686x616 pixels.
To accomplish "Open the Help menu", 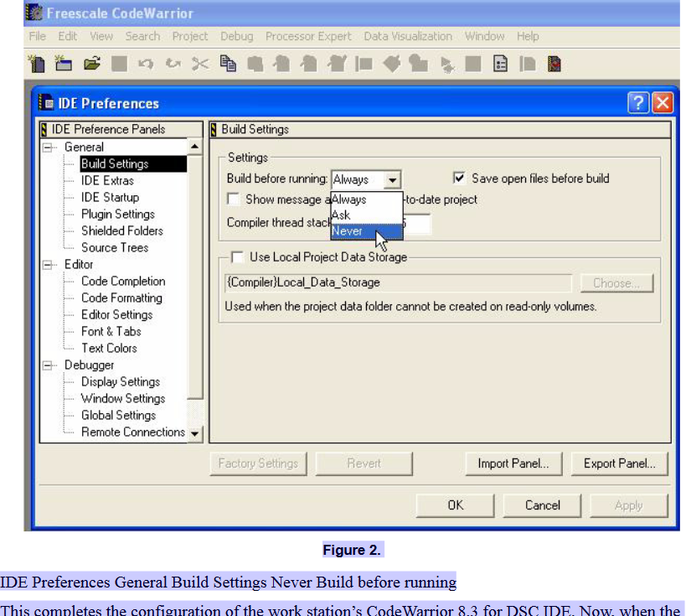I will point(528,36).
